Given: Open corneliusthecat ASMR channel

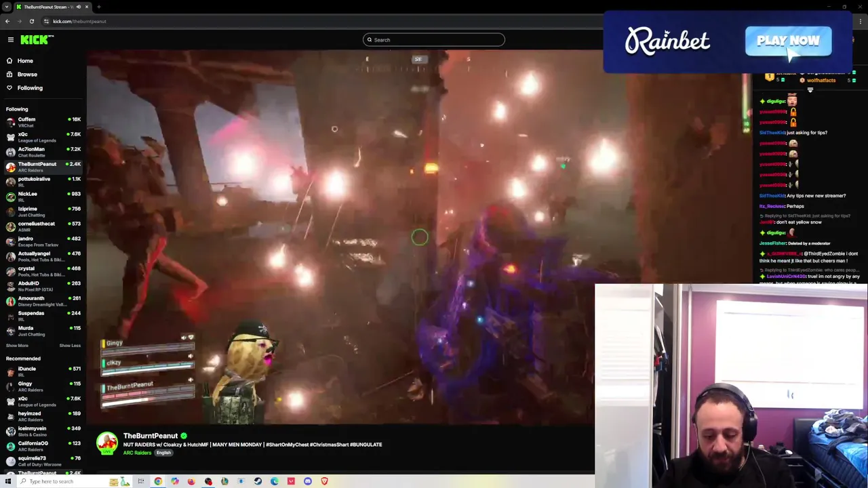Looking at the screenshot, I should (x=43, y=226).
